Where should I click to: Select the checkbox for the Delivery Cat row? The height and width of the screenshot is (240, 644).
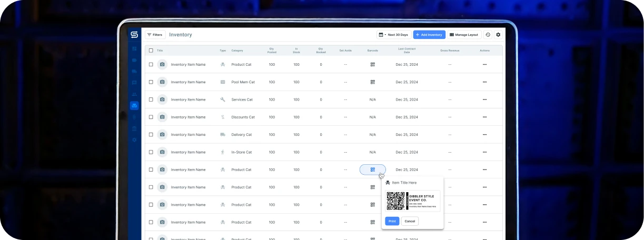point(151,135)
